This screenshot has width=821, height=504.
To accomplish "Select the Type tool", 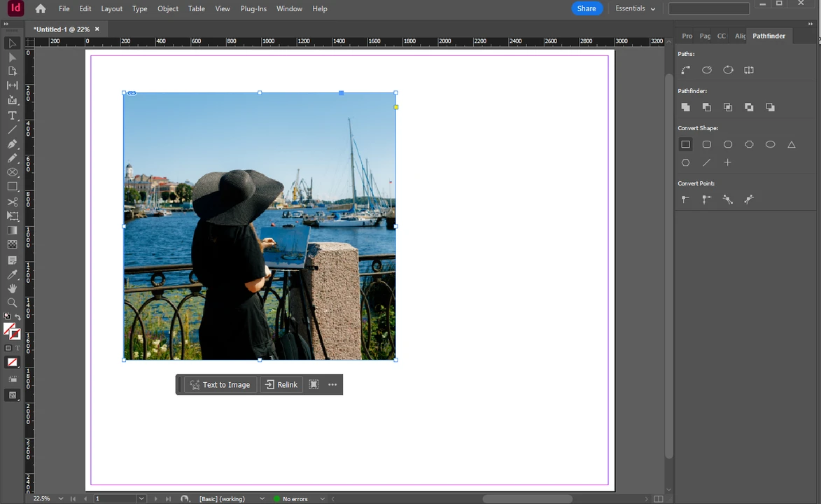I will click(12, 115).
